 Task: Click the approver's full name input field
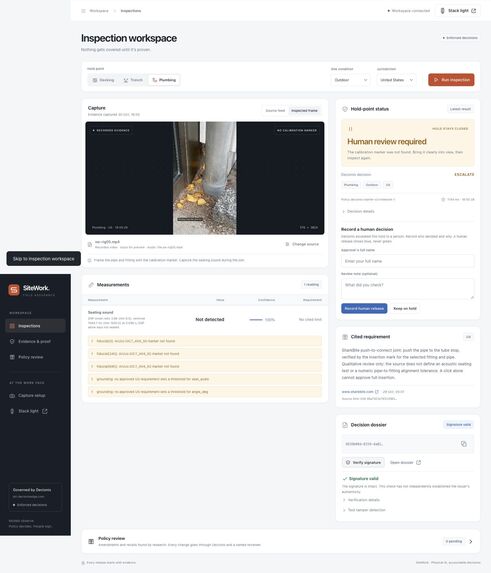407,261
